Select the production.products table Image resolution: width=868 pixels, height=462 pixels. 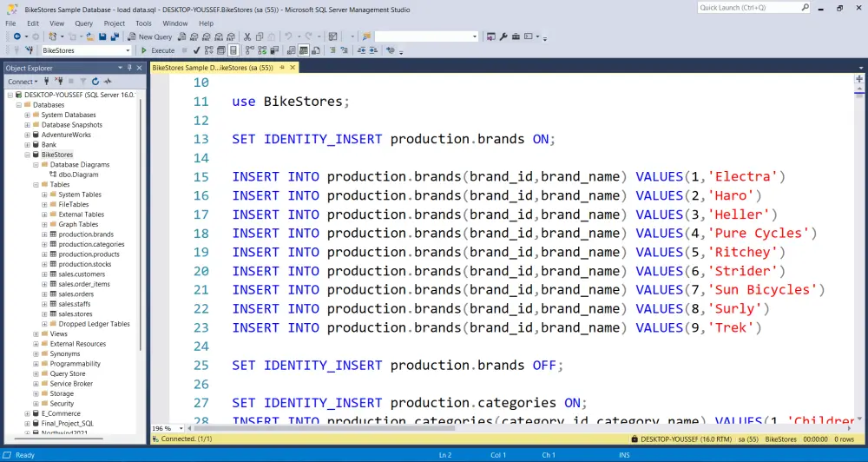click(x=89, y=254)
